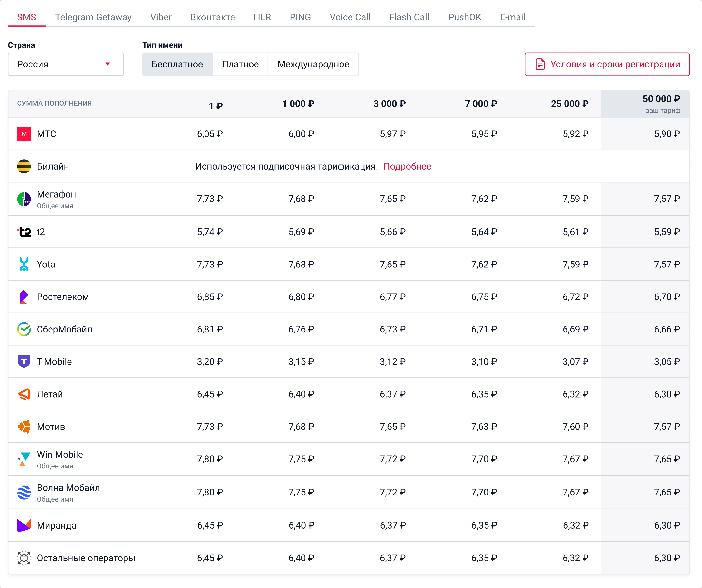The height and width of the screenshot is (588, 702).
Task: Click MTS price 6,05 ₽
Action: point(210,134)
